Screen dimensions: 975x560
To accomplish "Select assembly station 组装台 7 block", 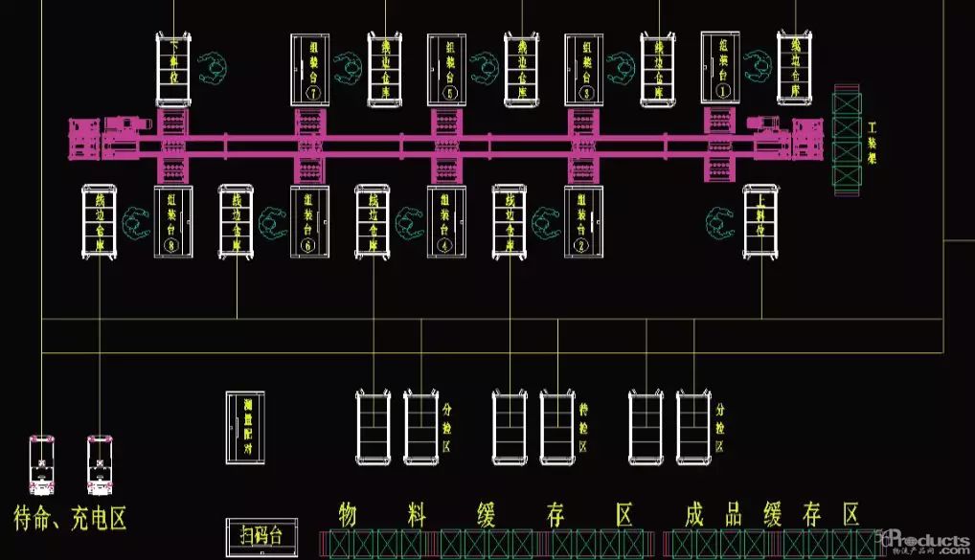I will 312,69.
